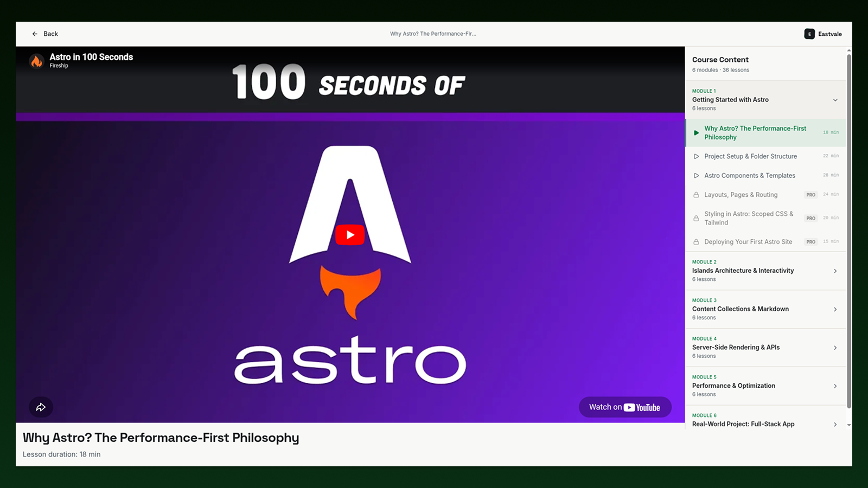Expand Module 5 Performance & Optimization
The height and width of the screenshot is (488, 868).
[765, 386]
